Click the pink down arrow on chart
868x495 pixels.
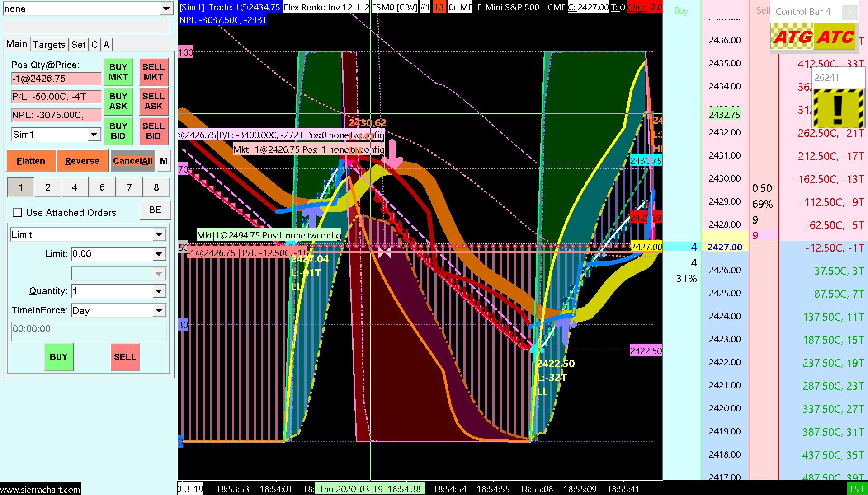click(x=392, y=155)
